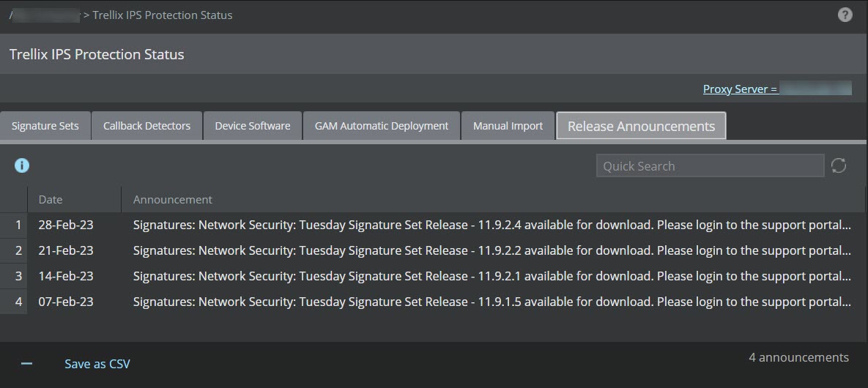Click the Trellix IPS Protection Status breadcrumb
This screenshot has width=868, height=388.
point(162,15)
